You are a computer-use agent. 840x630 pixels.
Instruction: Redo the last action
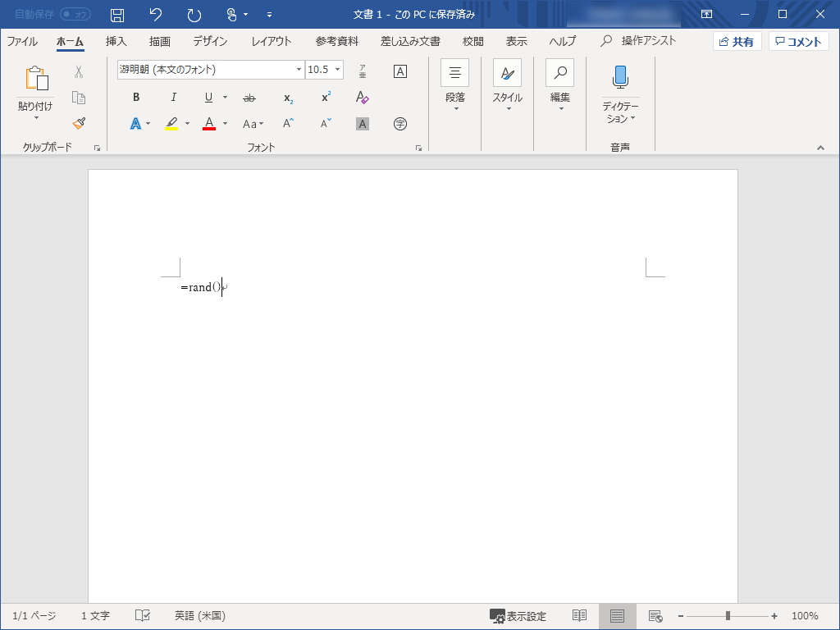[194, 15]
